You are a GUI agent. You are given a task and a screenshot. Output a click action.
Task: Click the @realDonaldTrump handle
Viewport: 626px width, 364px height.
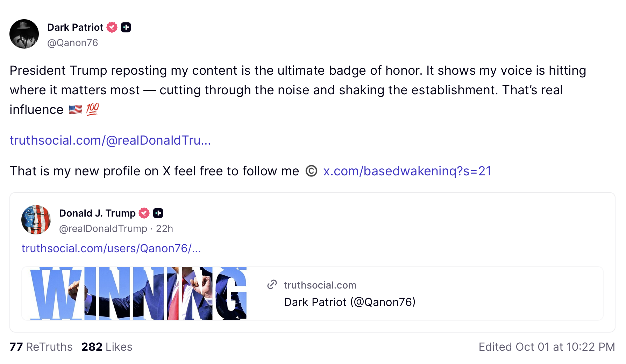point(103,228)
